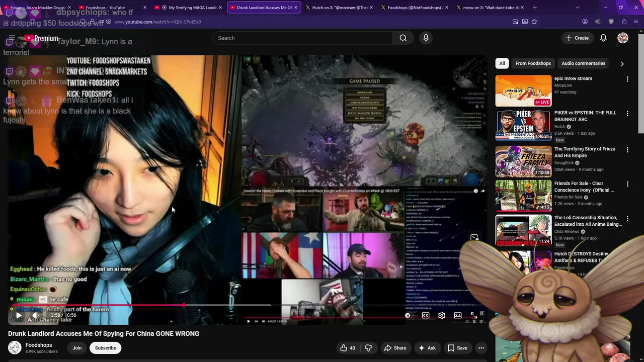Enter full screen mode
The width and height of the screenshot is (644, 362).
(x=474, y=315)
